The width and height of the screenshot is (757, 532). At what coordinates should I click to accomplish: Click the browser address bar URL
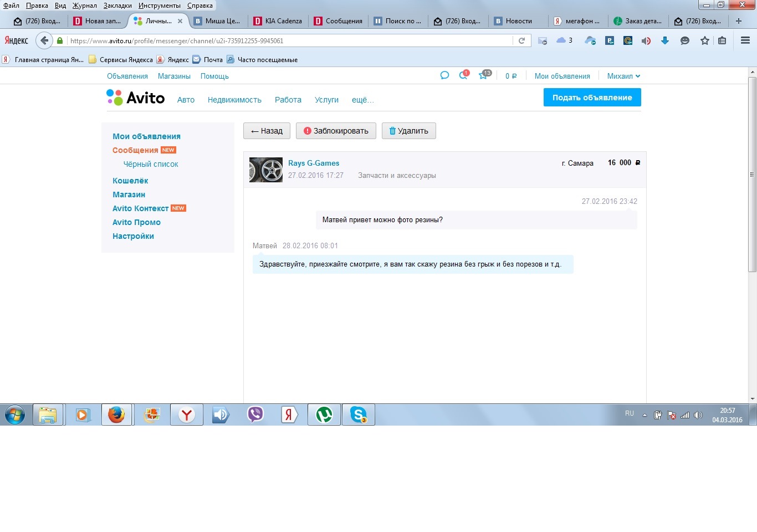pyautogui.click(x=288, y=40)
